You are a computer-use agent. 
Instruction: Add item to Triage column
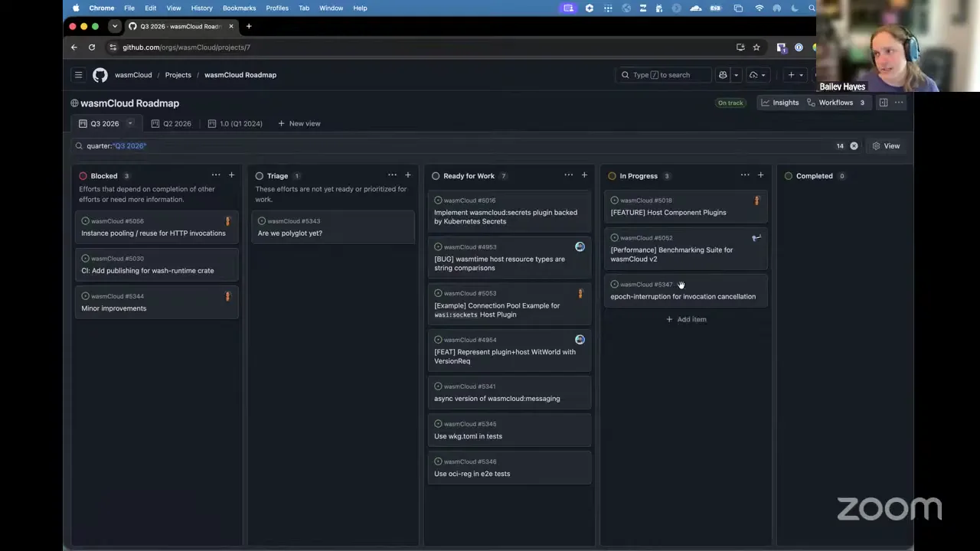407,175
